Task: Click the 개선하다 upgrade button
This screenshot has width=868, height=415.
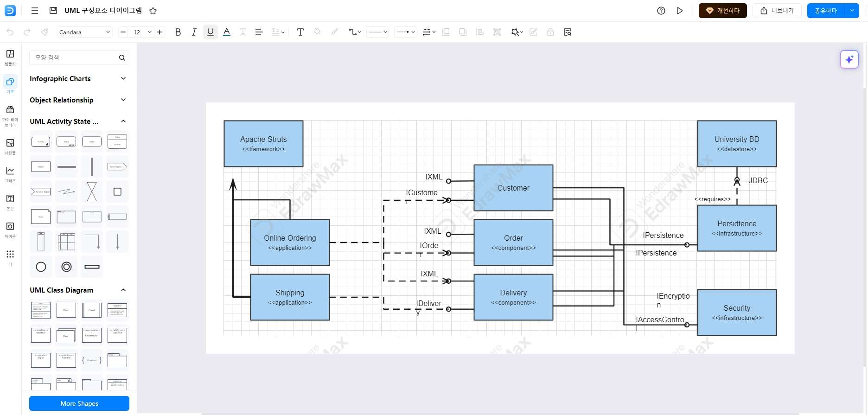Action: pyautogui.click(x=722, y=11)
